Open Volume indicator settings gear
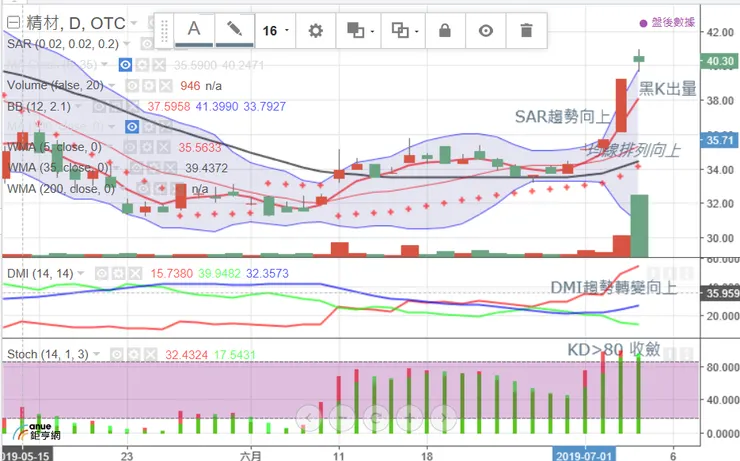This screenshot has height=461, width=740. tap(149, 85)
